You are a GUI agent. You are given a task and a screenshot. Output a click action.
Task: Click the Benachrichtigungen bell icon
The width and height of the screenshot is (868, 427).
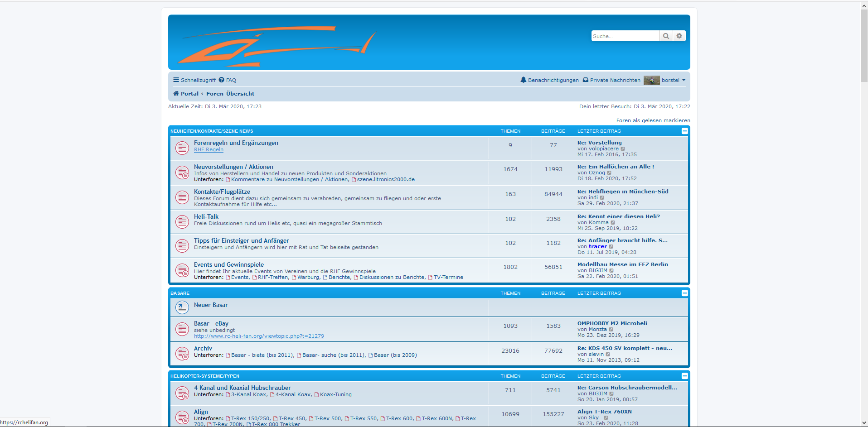(x=524, y=80)
